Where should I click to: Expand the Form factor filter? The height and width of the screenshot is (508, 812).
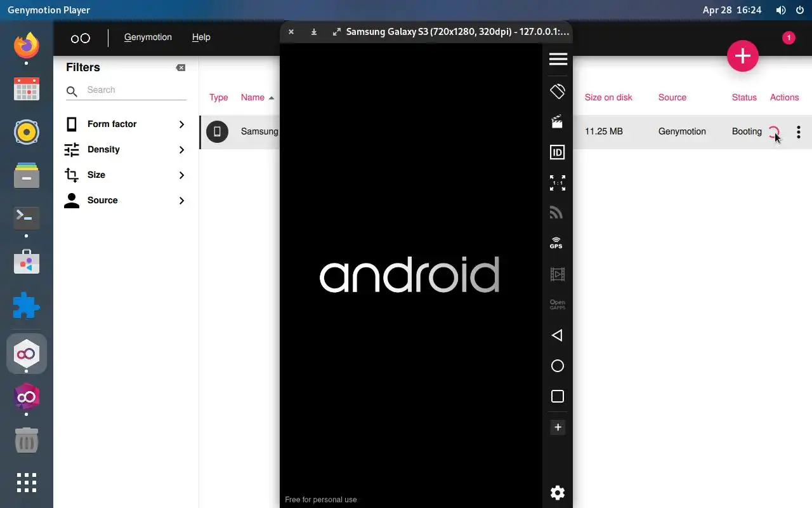(x=126, y=124)
